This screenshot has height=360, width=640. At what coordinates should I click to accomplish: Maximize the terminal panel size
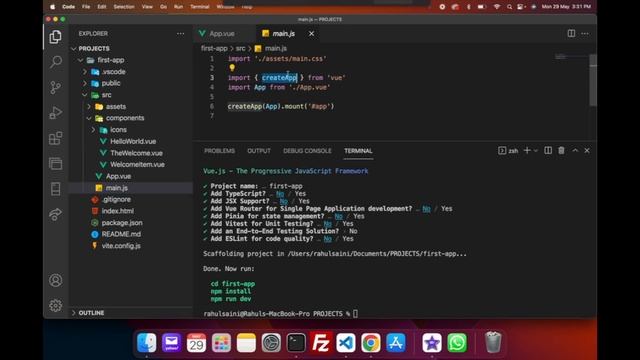point(575,151)
